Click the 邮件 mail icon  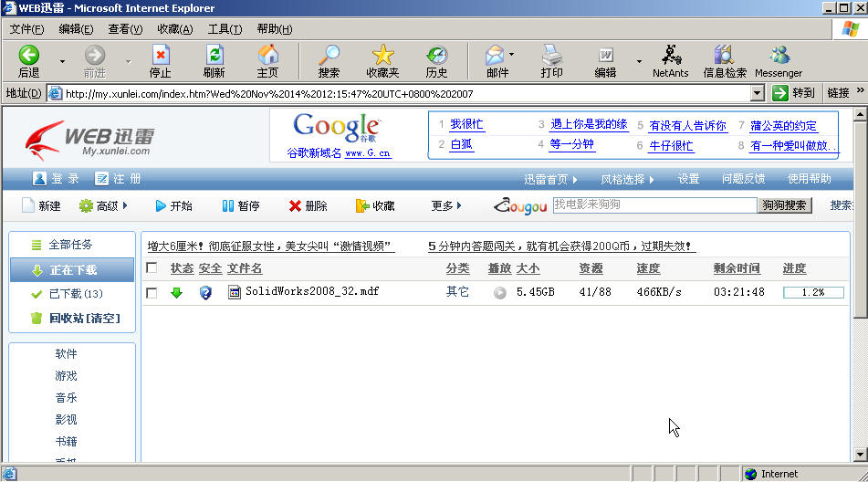[x=495, y=55]
